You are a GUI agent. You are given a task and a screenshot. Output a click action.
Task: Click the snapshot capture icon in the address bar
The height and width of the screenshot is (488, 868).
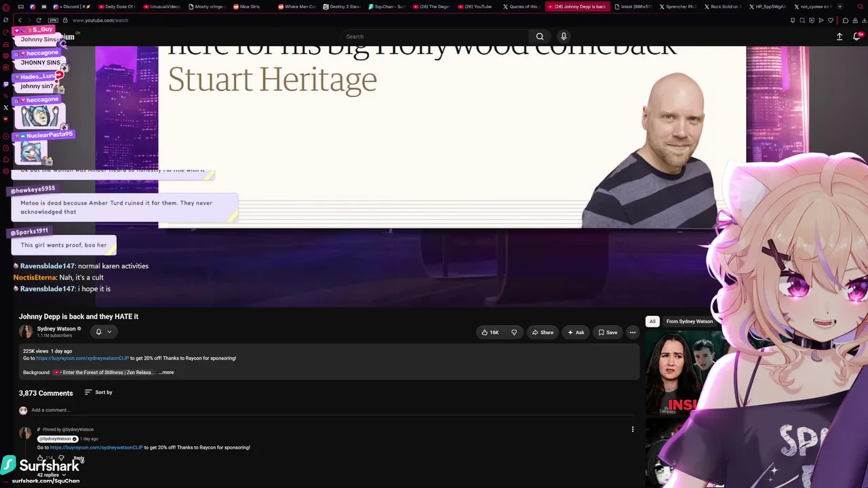click(802, 20)
